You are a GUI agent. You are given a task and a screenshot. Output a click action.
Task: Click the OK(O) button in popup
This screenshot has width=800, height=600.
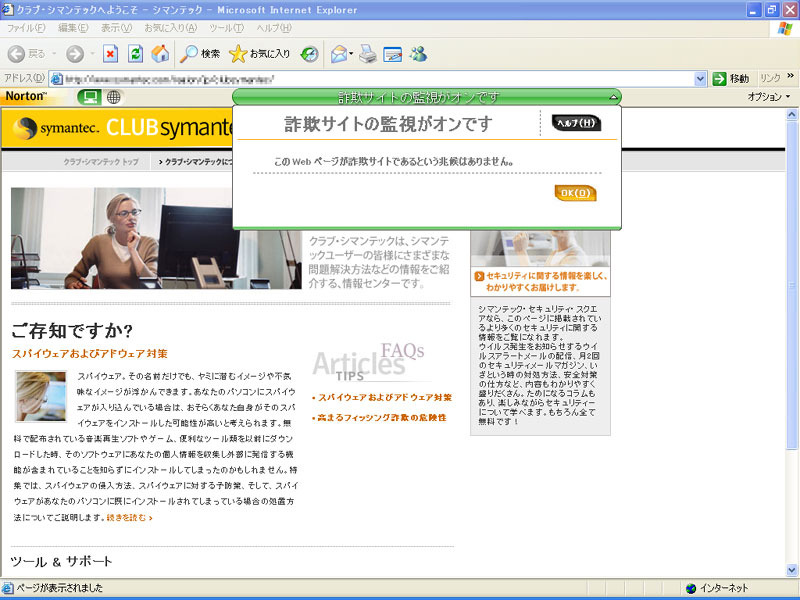576,193
